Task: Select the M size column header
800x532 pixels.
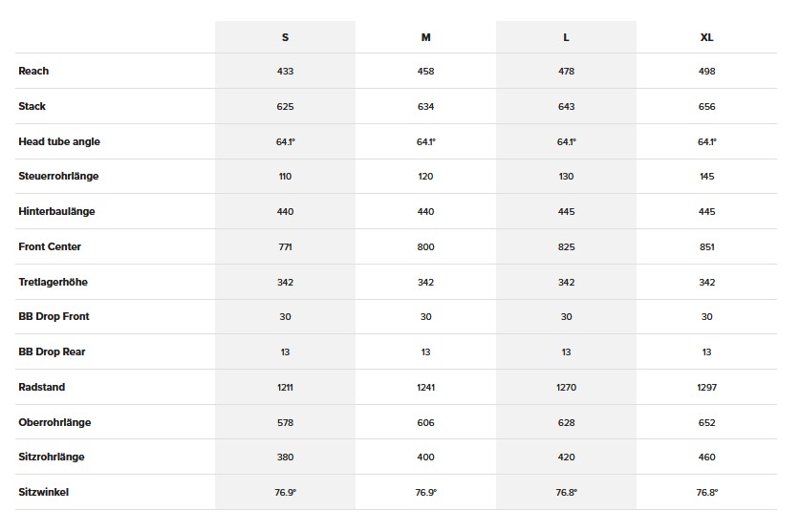Action: (x=425, y=37)
